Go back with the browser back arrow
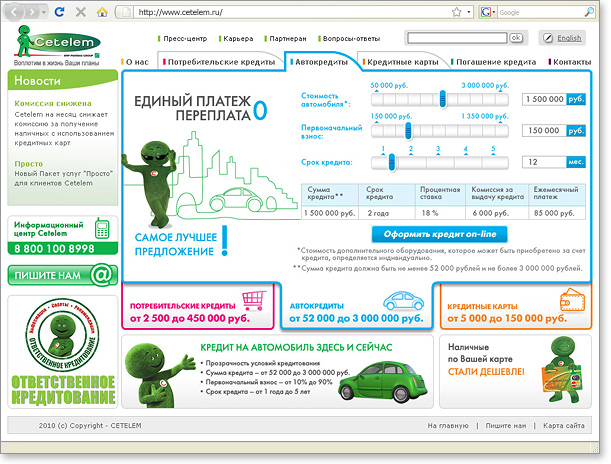This screenshot has height=464, width=611. (14, 12)
